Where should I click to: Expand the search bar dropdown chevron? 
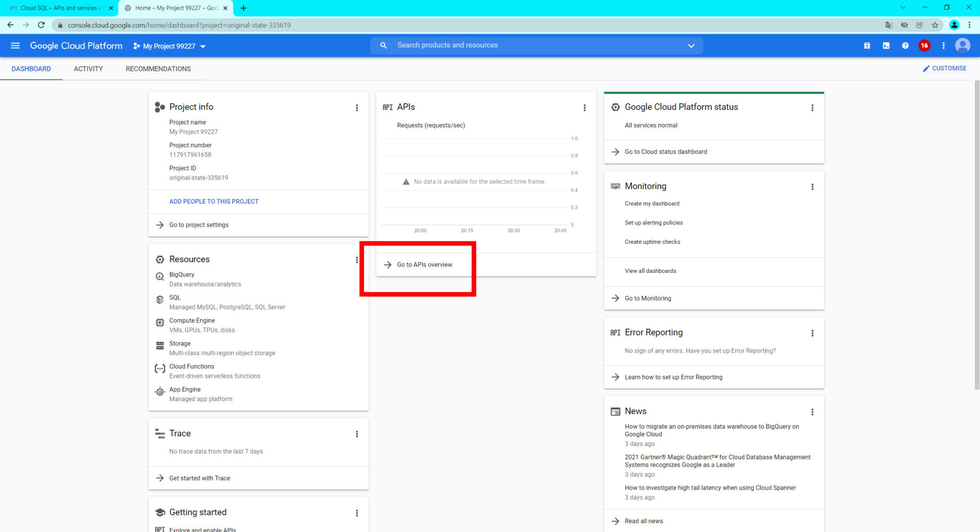coord(691,45)
